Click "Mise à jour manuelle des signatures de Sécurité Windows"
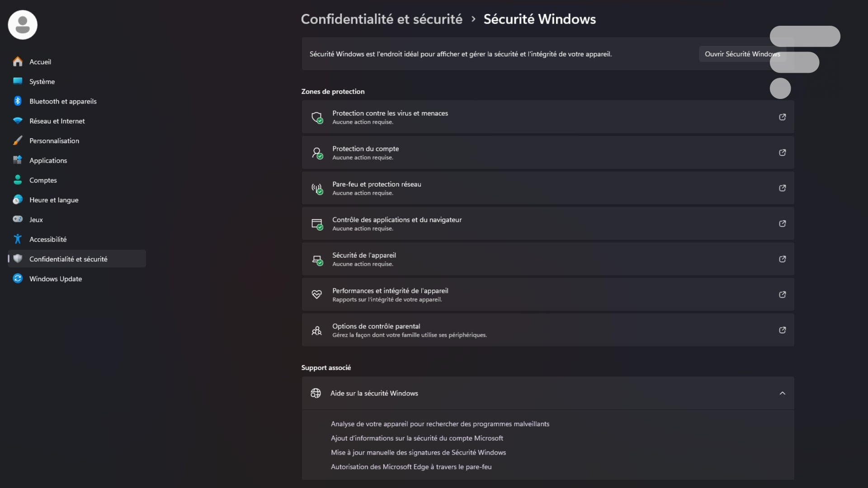 [418, 452]
